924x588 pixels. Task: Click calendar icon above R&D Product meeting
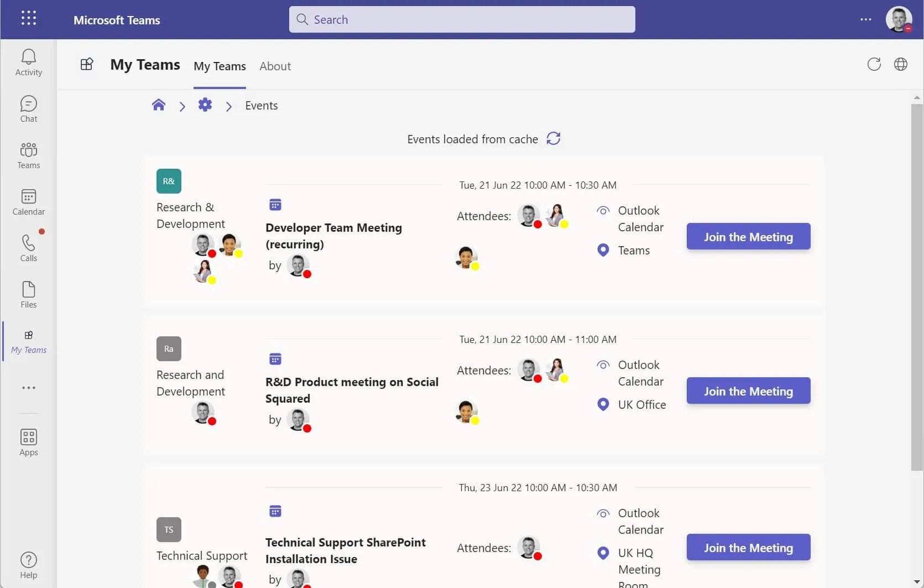pos(275,359)
